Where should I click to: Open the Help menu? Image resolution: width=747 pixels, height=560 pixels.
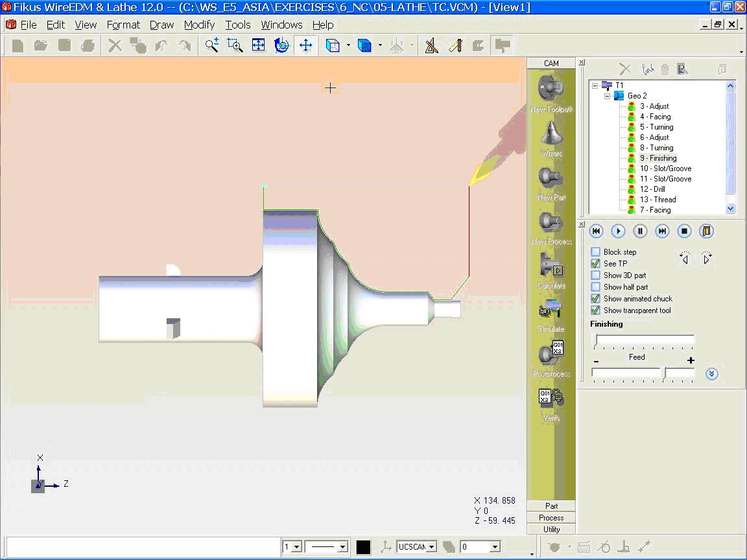pos(323,25)
